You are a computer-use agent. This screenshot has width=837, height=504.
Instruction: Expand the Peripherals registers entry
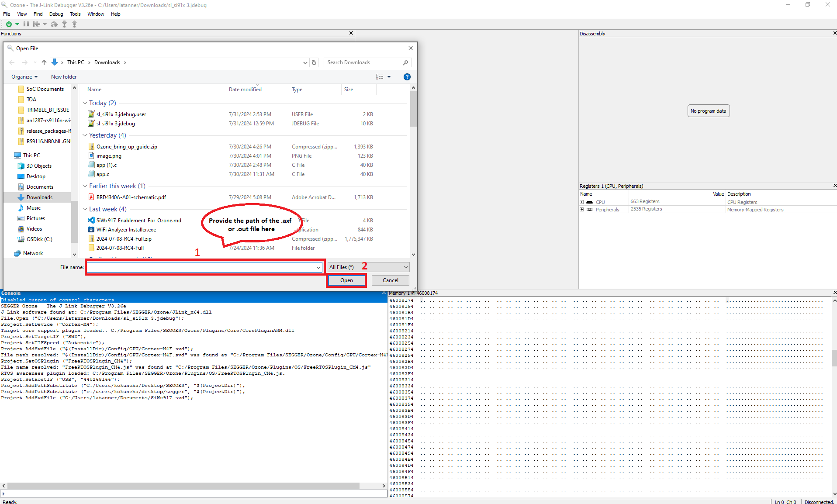click(x=582, y=209)
